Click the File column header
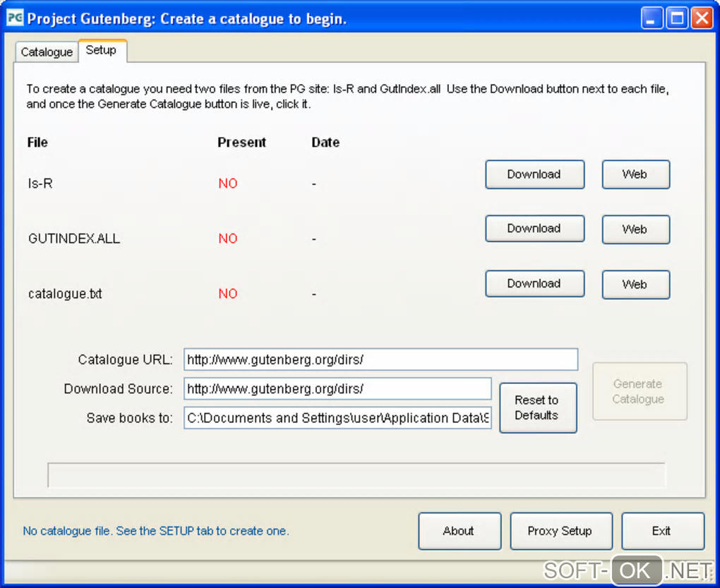Image resolution: width=720 pixels, height=588 pixels. (37, 143)
